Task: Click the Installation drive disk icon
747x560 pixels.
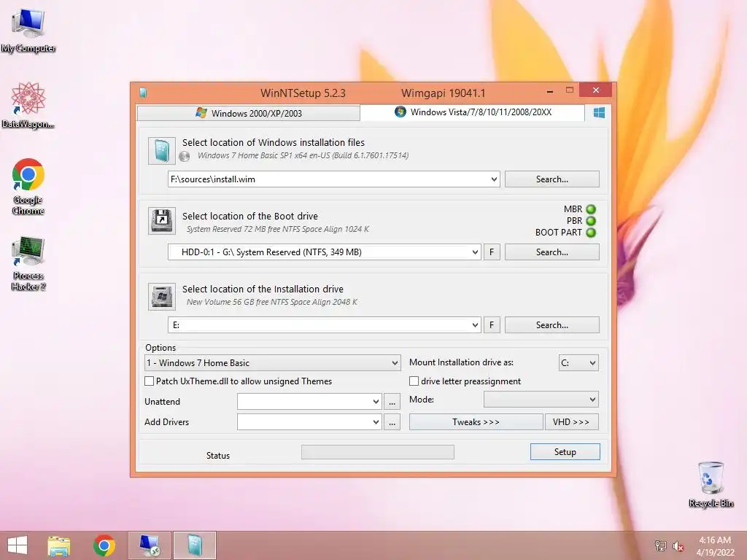Action: pos(161,296)
